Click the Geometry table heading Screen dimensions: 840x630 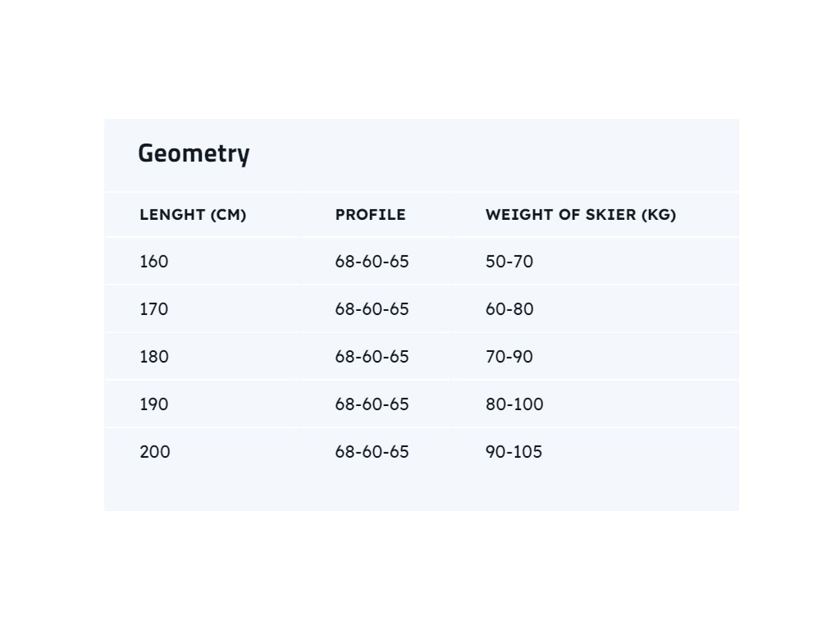[194, 153]
